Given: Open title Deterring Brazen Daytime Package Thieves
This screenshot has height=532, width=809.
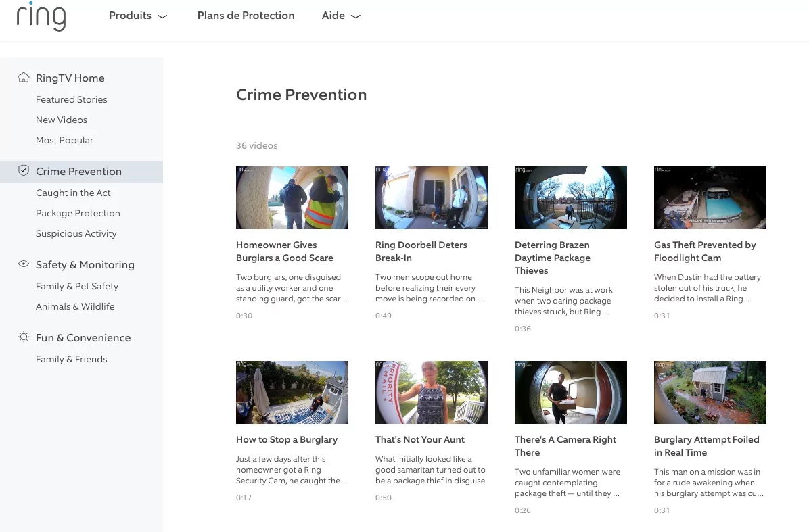Looking at the screenshot, I should (553, 258).
